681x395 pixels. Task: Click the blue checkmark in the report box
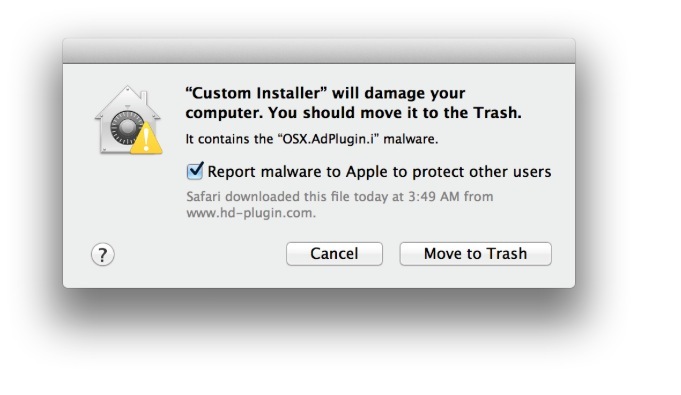point(196,170)
